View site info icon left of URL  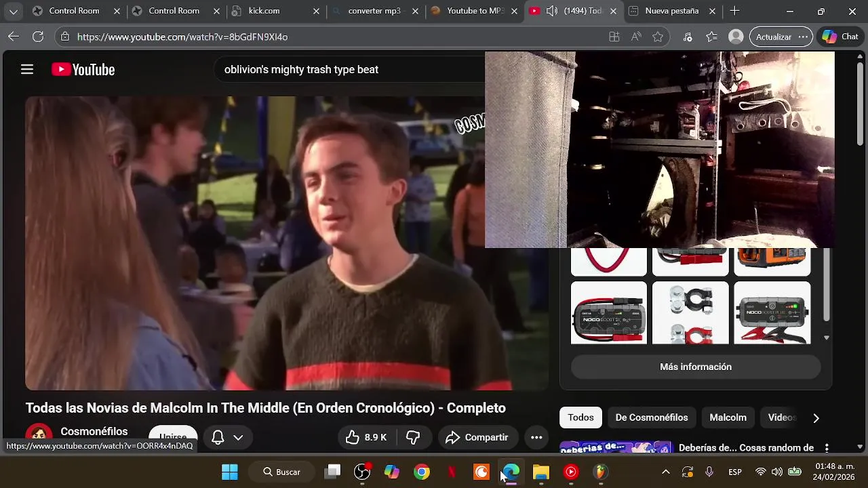[64, 37]
